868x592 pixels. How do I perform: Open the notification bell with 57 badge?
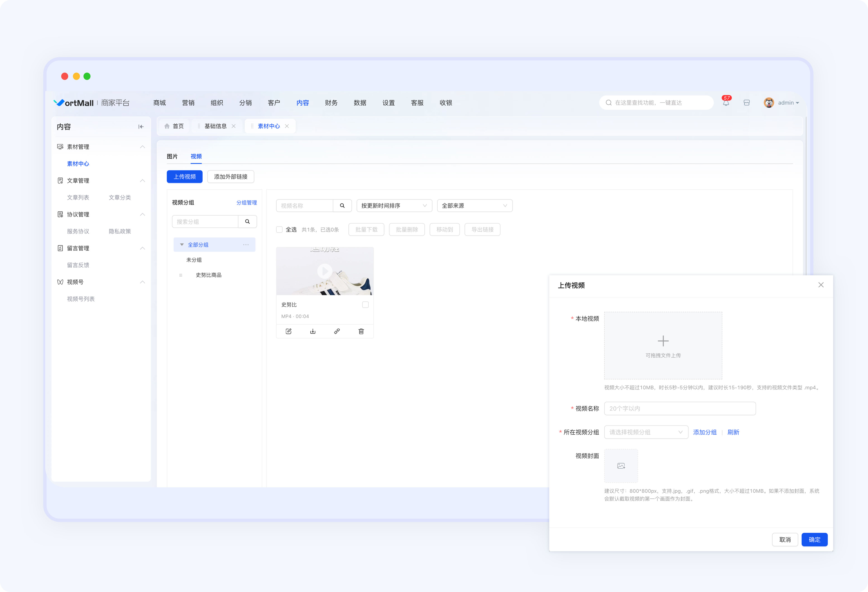(726, 102)
